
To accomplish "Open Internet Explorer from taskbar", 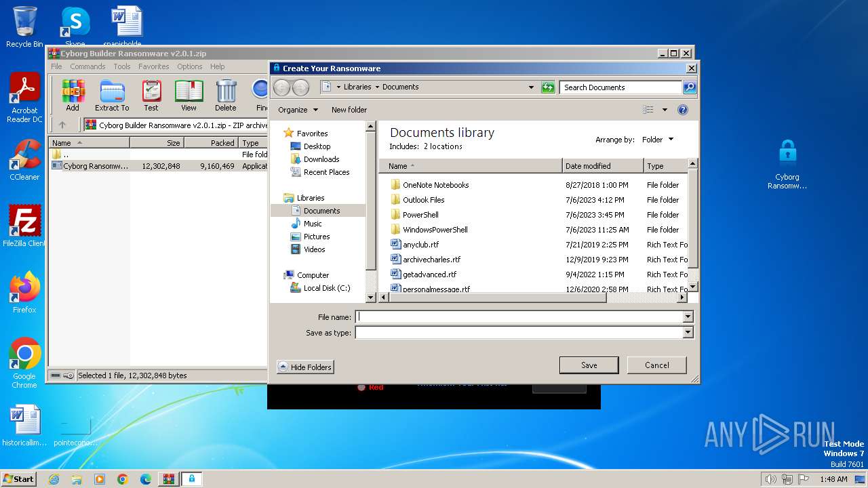I will click(x=54, y=479).
